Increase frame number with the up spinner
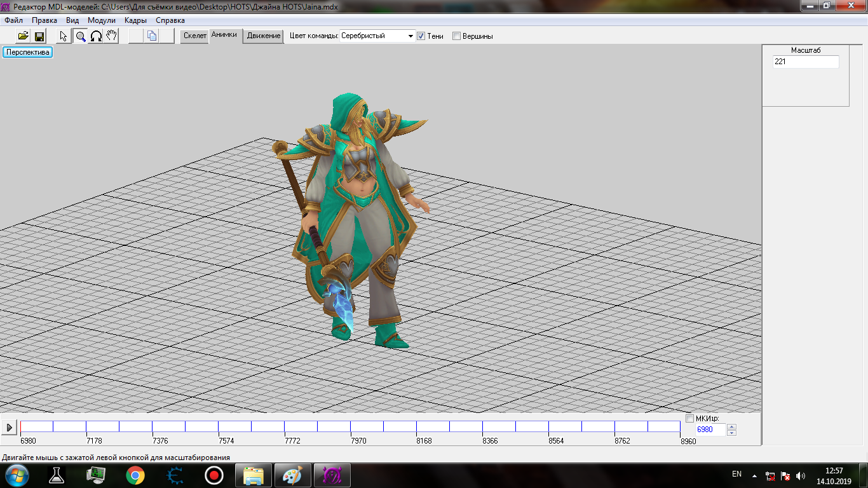 (x=731, y=426)
